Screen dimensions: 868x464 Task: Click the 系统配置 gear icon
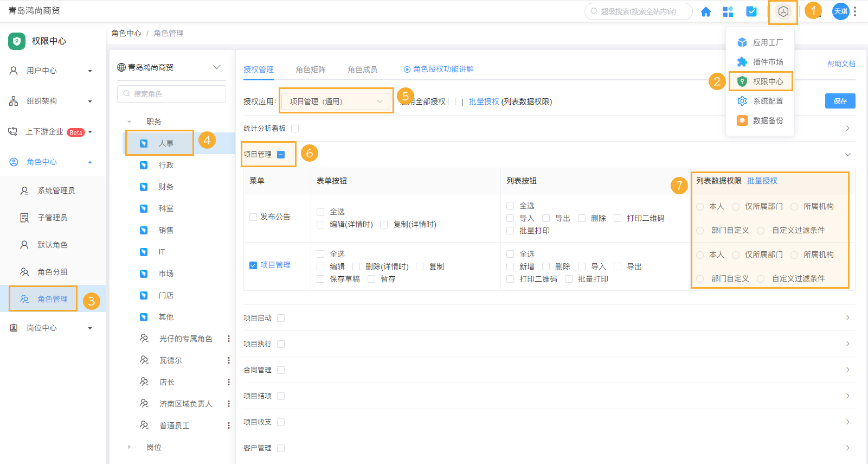tap(742, 101)
